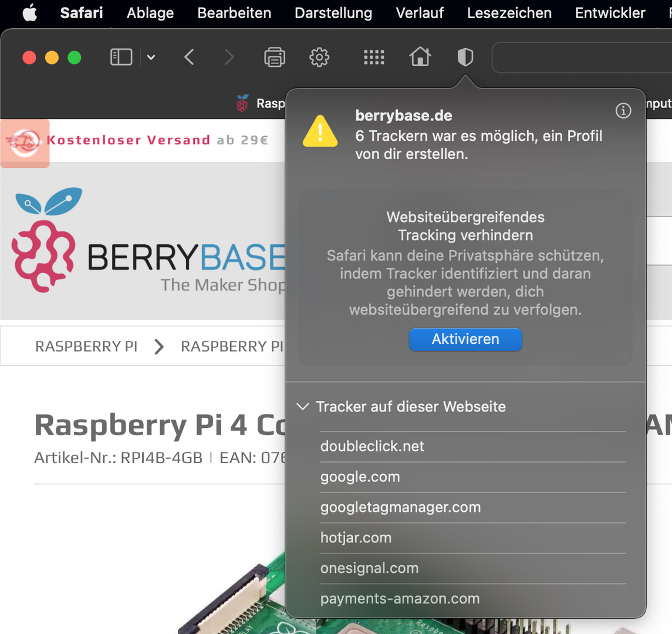Open the Verlauf menu
672x634 pixels.
(420, 13)
